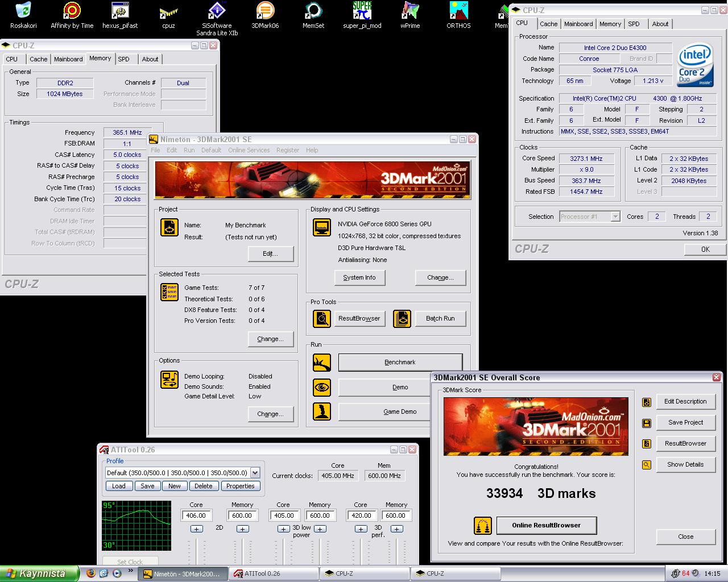Click the Demo eye icon
728x582 pixels.
(322, 387)
